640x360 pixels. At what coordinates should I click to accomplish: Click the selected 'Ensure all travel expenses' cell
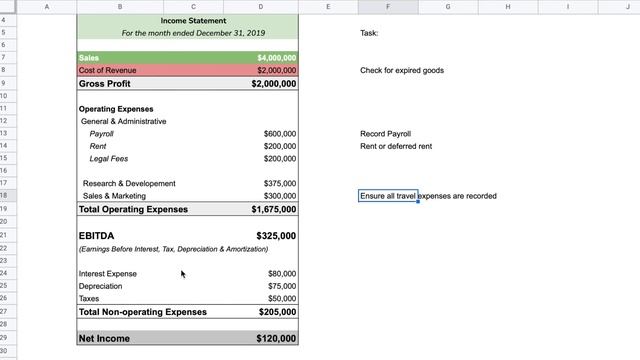pyautogui.click(x=388, y=196)
